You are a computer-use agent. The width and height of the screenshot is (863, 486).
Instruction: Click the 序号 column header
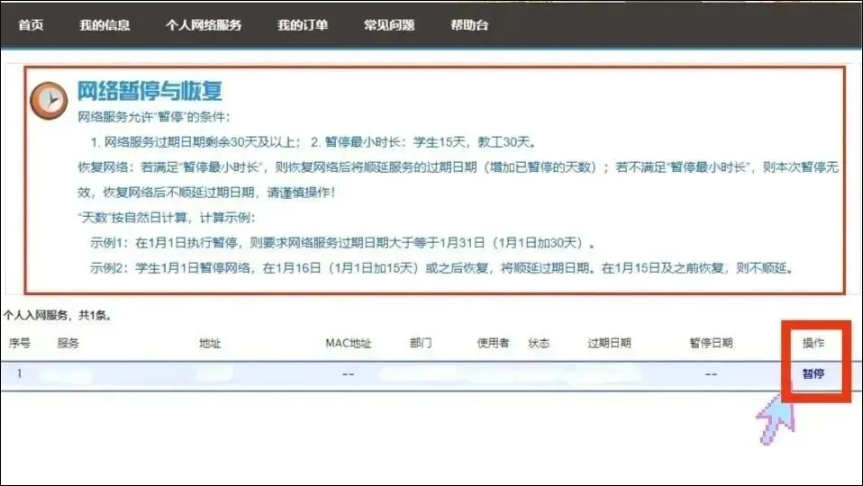(19, 343)
